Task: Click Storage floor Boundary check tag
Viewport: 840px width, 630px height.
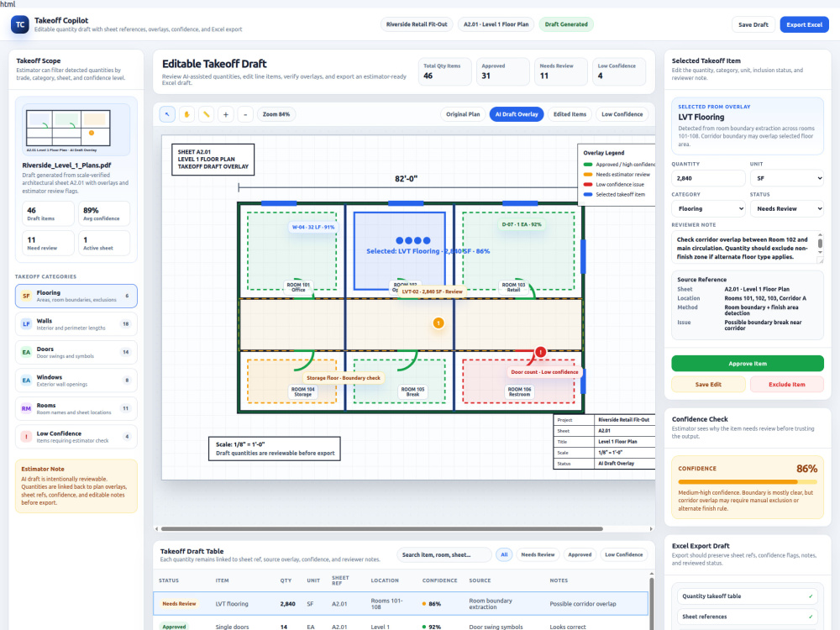Action: (344, 378)
